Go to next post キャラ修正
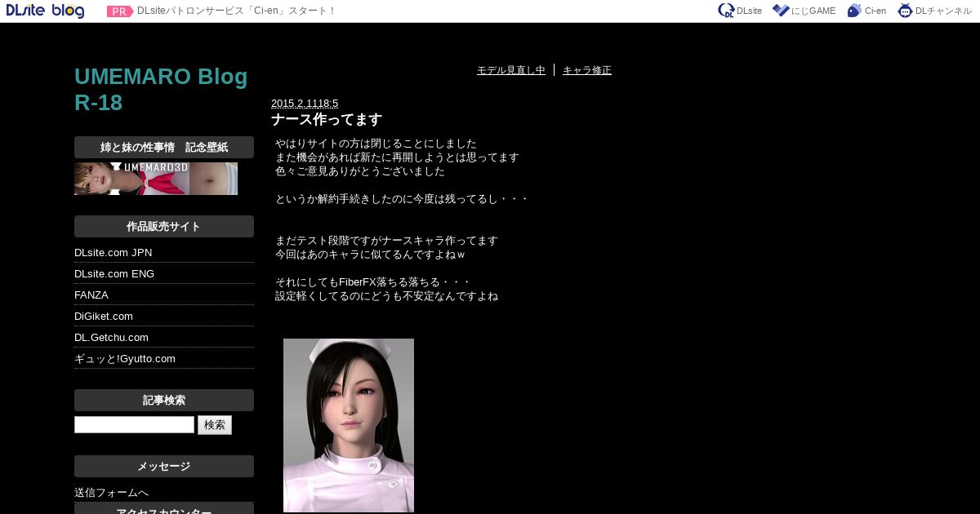The height and width of the screenshot is (514, 980). click(587, 70)
